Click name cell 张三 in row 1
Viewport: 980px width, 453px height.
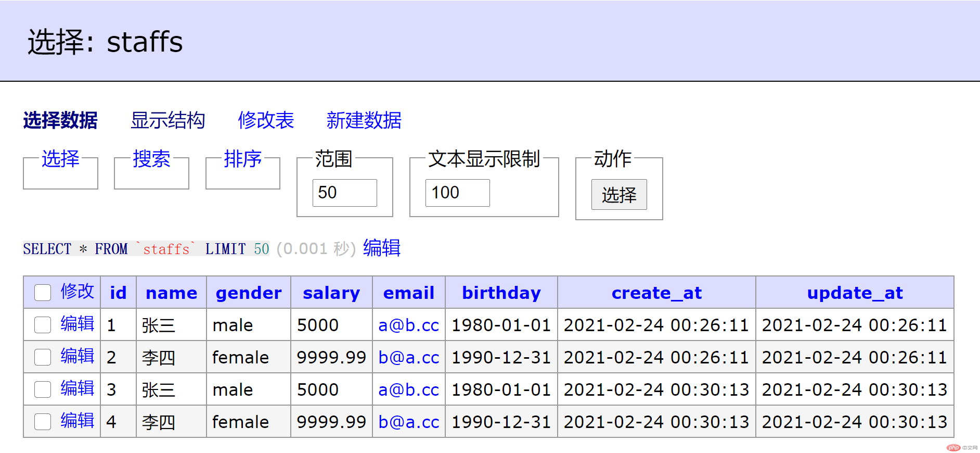159,325
